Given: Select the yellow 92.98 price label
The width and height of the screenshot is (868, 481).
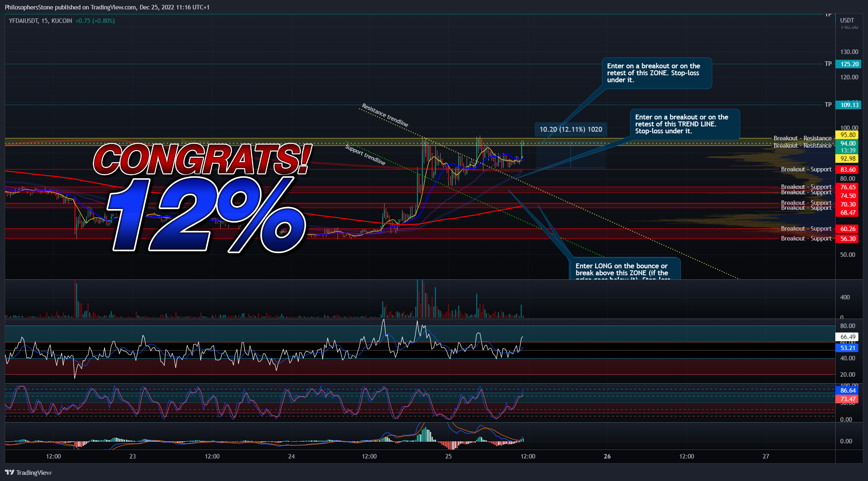Looking at the screenshot, I should point(847,159).
